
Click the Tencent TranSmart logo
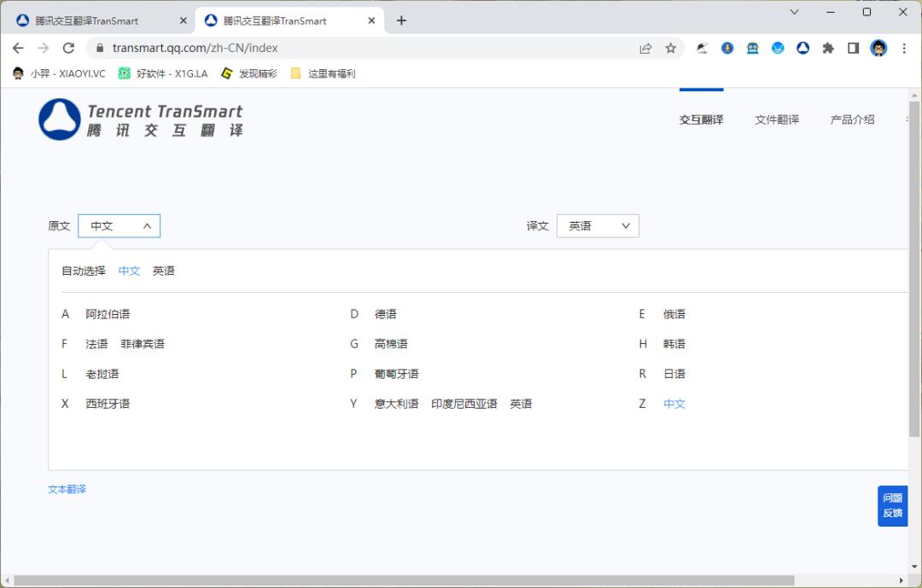point(142,119)
